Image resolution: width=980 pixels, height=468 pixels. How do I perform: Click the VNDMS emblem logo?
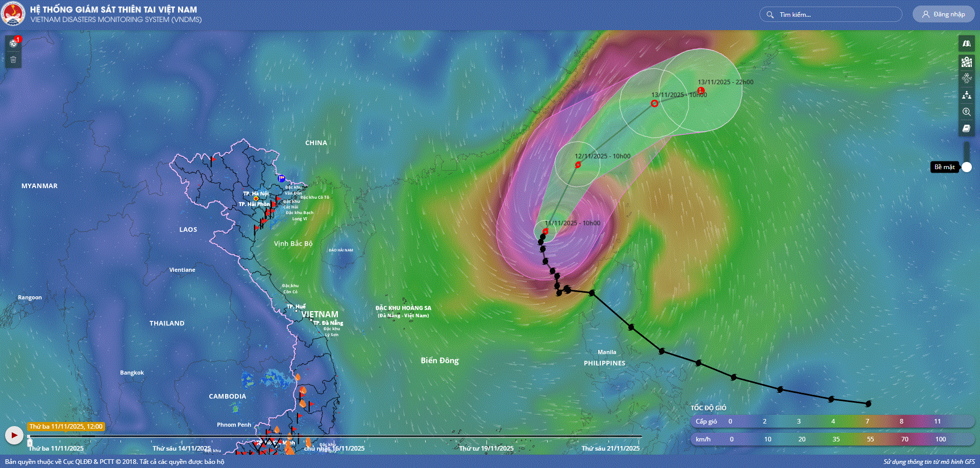point(13,14)
